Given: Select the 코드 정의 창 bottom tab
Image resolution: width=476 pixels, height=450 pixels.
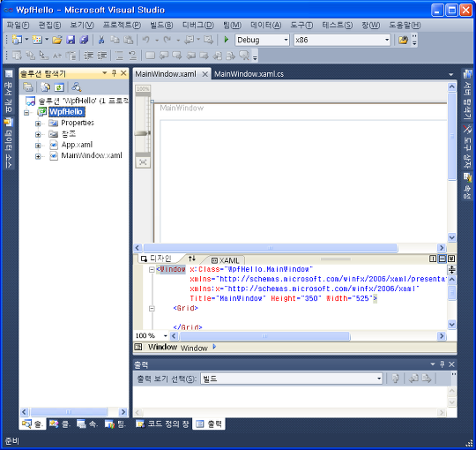Looking at the screenshot, I should (x=162, y=424).
